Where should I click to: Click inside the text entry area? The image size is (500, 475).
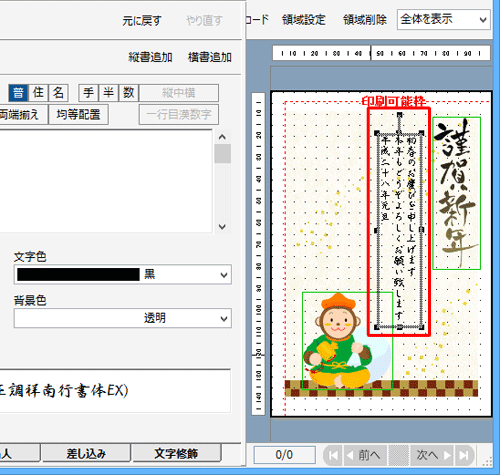pos(106,181)
